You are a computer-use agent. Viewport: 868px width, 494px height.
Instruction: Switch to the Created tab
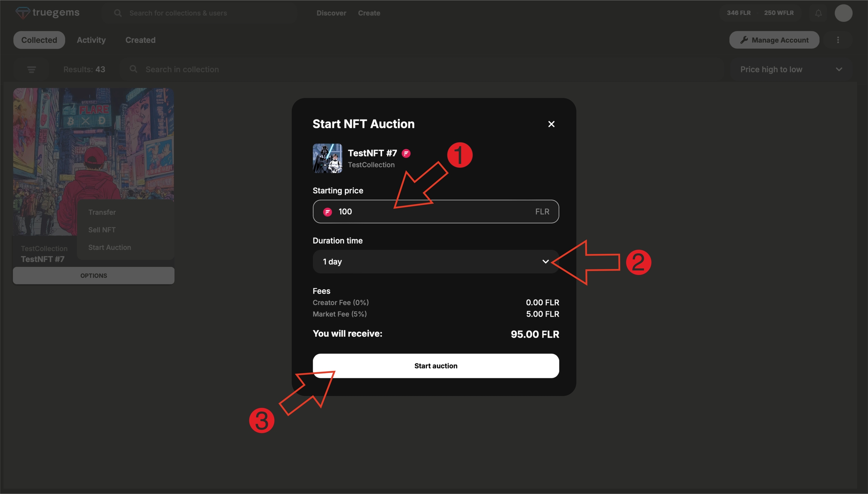(140, 40)
